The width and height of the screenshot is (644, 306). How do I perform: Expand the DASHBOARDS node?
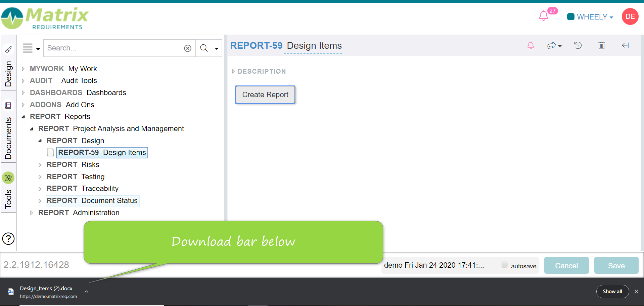tap(23, 93)
